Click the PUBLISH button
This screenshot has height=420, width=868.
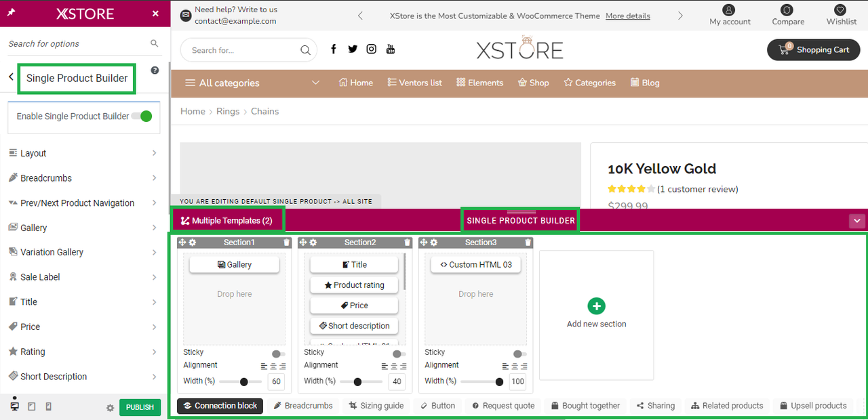point(140,407)
